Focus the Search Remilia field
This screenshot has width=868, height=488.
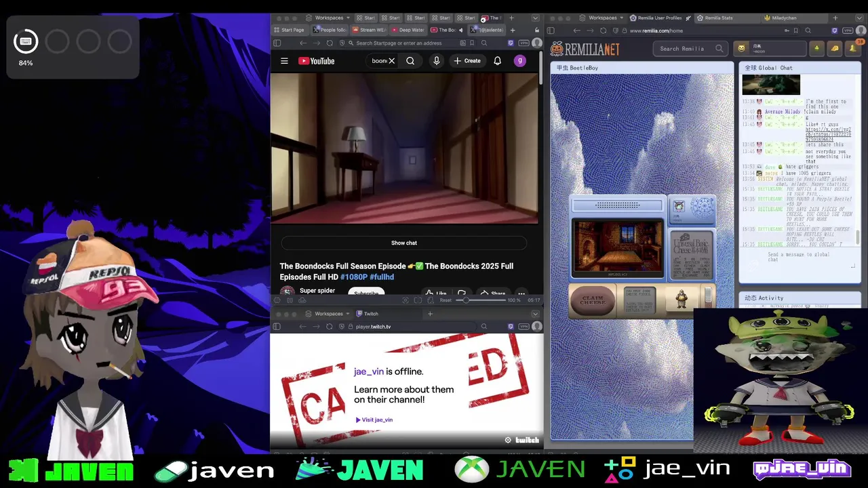692,48
